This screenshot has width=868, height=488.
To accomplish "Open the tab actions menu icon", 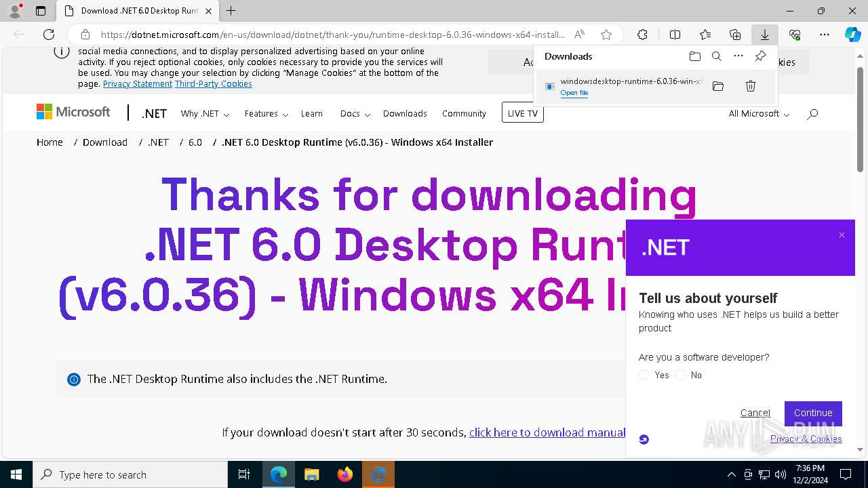I will [x=41, y=11].
